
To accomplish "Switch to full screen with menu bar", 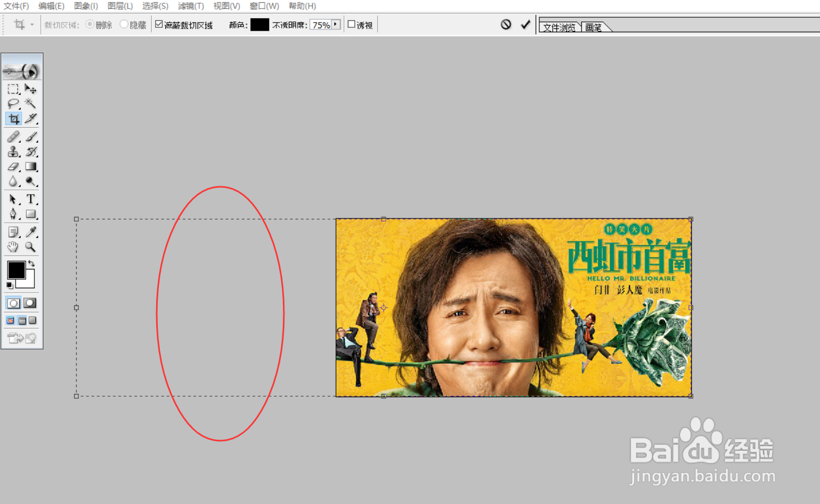I will (x=22, y=320).
